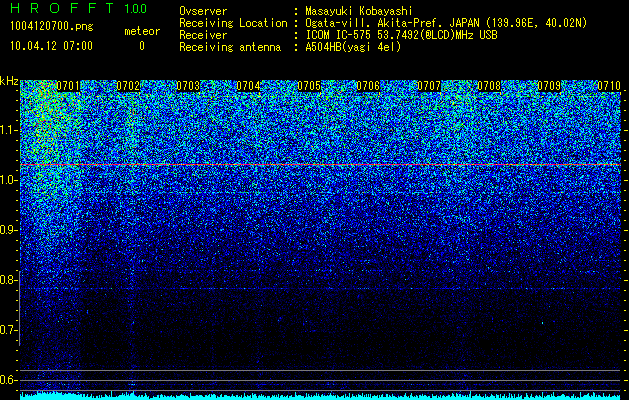This screenshot has width=629, height=400.
Task: Click the 0.9 kHz axis label
Action: coord(8,230)
